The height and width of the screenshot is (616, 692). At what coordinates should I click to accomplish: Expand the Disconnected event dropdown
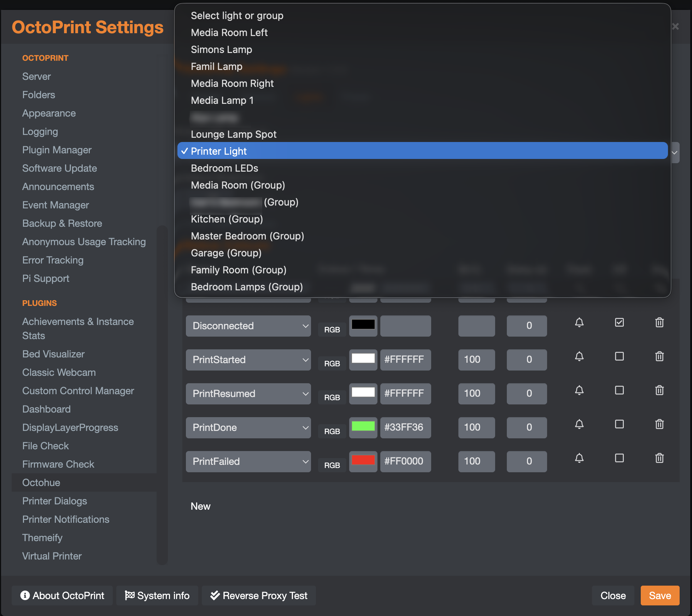248,326
